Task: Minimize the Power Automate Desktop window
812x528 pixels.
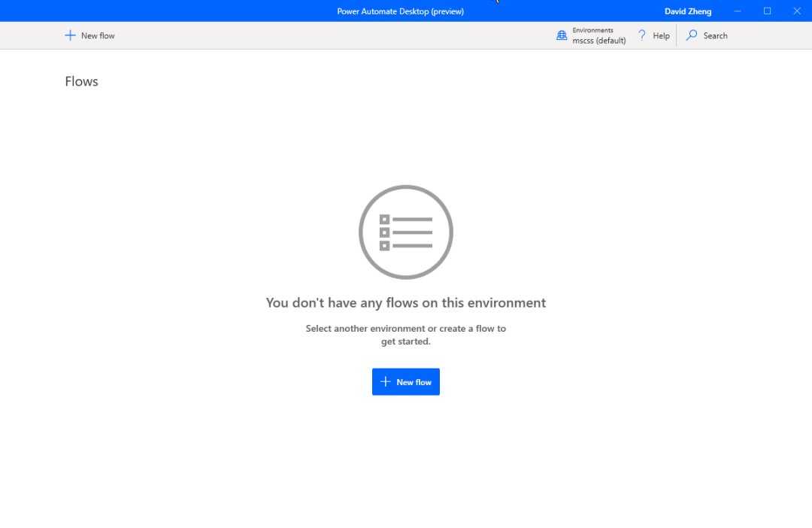Action: 738,11
